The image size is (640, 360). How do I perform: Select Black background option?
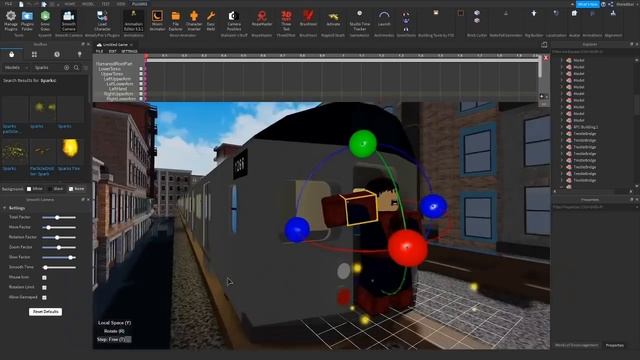[x=50, y=189]
